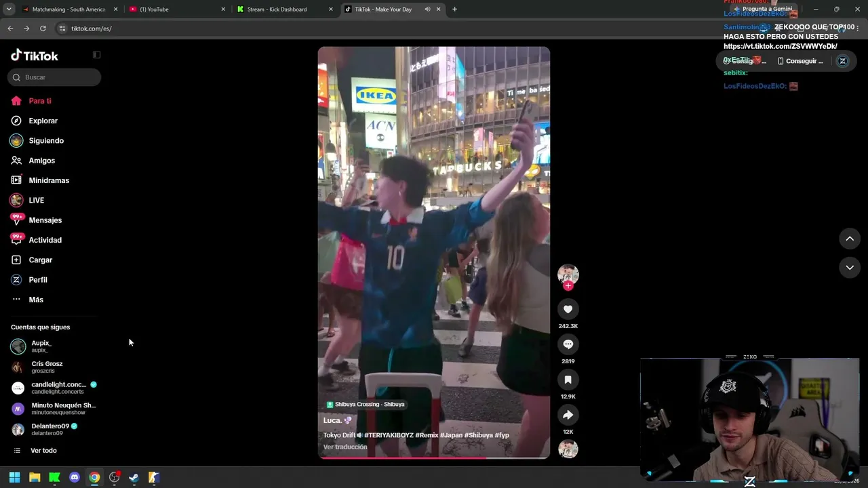Switch to Matchmaking - South America tab
The width and height of the screenshot is (868, 488).
tap(69, 9)
